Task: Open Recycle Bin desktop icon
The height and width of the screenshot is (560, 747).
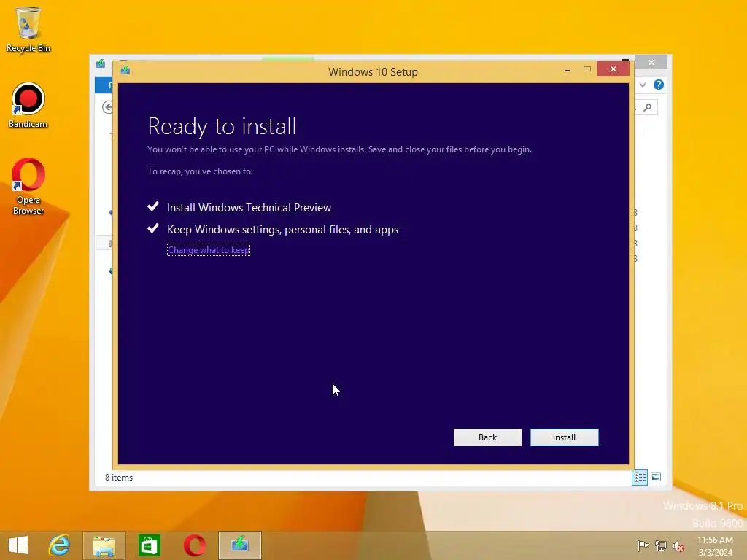Action: click(x=28, y=29)
